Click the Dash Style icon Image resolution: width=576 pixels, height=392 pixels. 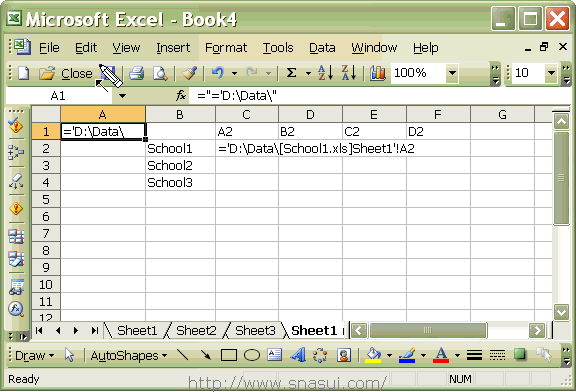[497, 355]
